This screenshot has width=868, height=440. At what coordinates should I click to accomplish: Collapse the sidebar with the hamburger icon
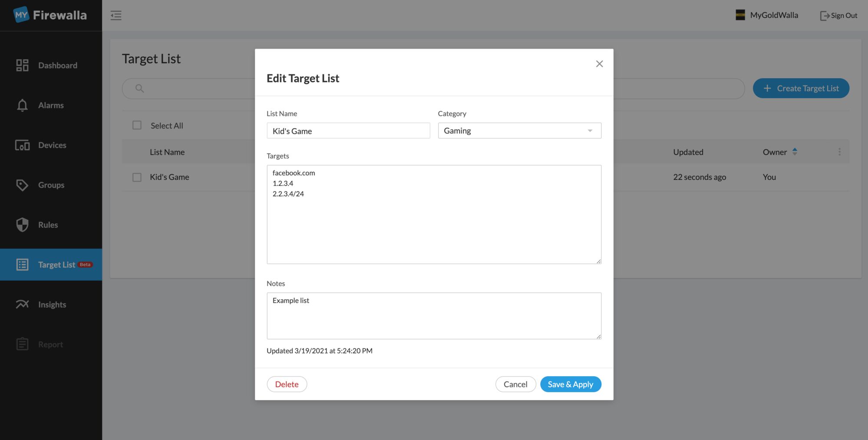coord(116,16)
